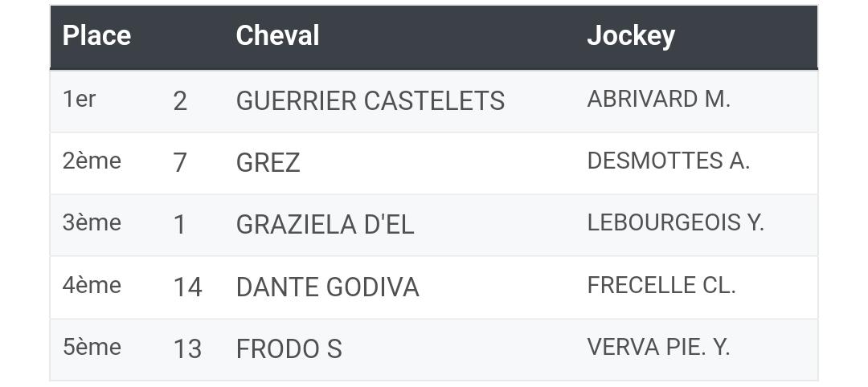
Task: Click the 3ème place cell
Action: tap(92, 222)
